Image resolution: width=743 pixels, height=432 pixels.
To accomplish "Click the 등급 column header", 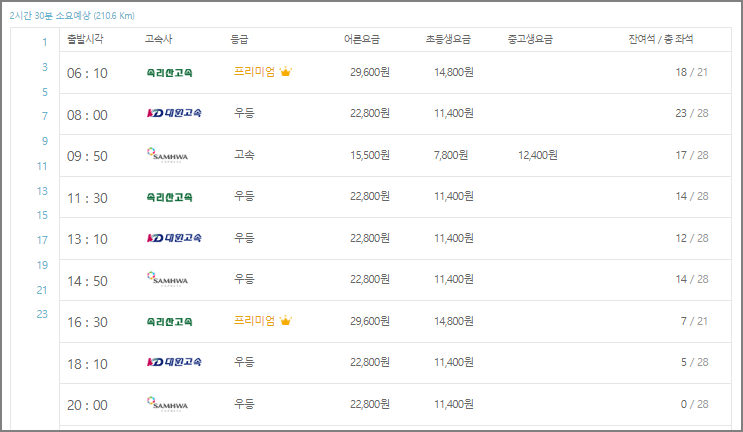I will (x=239, y=39).
